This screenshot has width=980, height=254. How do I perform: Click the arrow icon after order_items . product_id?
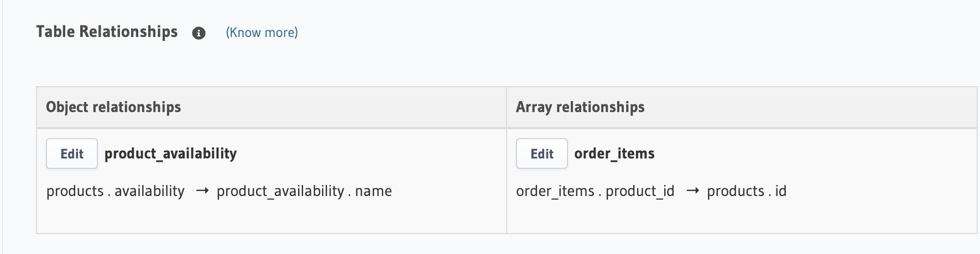692,191
